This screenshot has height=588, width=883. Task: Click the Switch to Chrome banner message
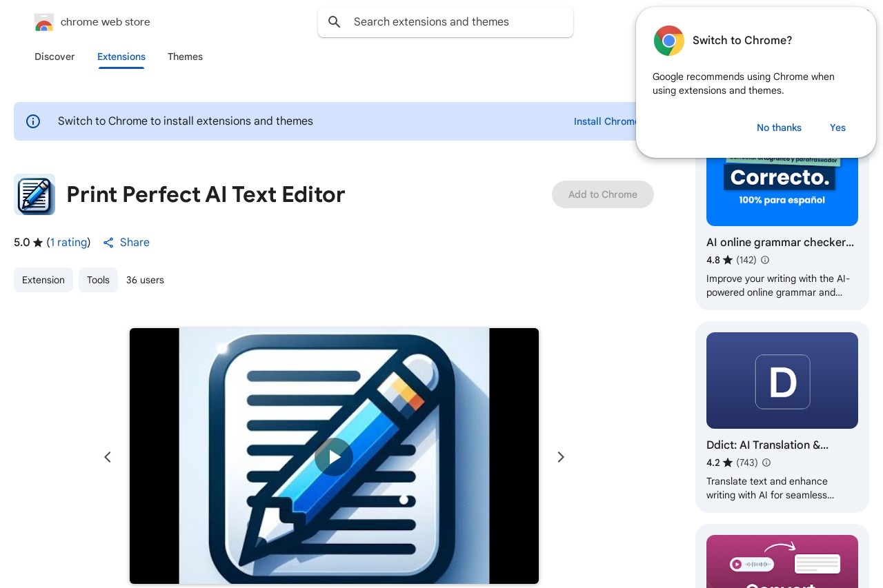click(x=186, y=121)
